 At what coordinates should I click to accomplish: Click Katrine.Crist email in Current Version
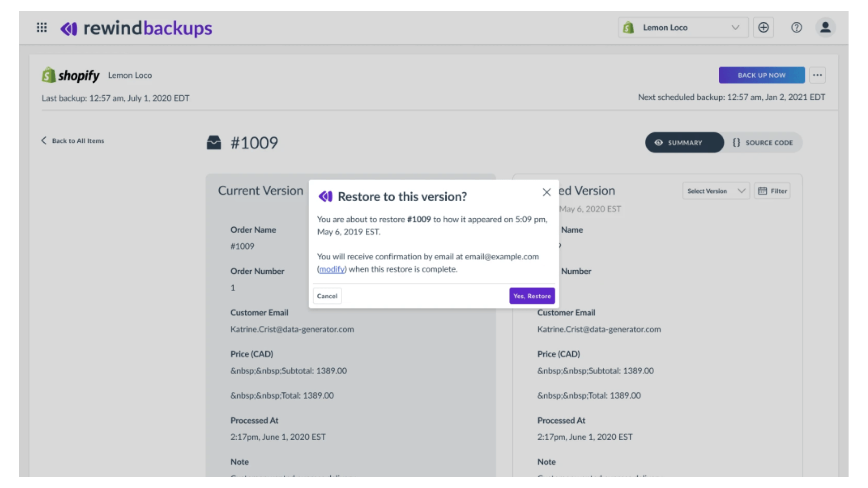click(x=292, y=329)
